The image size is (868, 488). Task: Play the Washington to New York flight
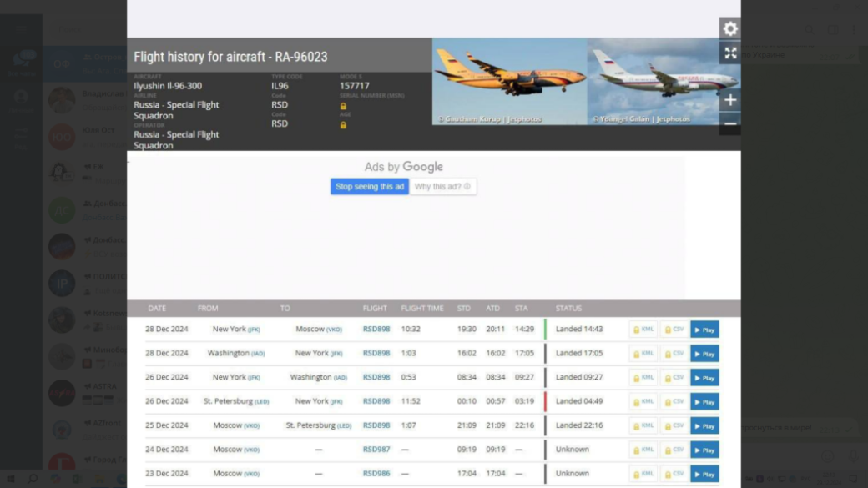tap(704, 354)
